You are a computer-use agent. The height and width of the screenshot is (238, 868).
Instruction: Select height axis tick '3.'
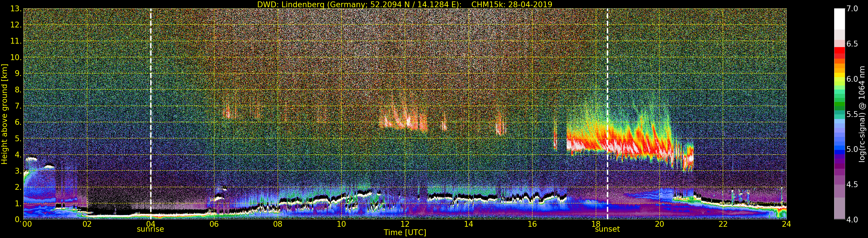18,171
